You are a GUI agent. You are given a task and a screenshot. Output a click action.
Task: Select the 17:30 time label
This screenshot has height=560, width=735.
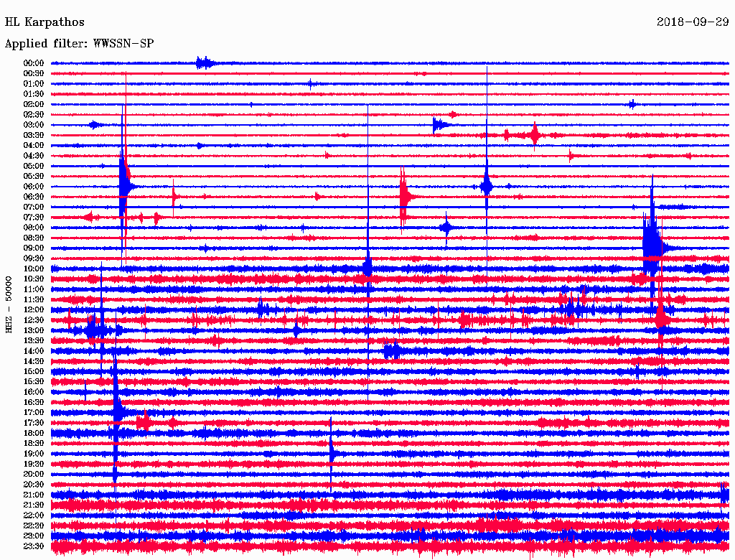point(34,423)
